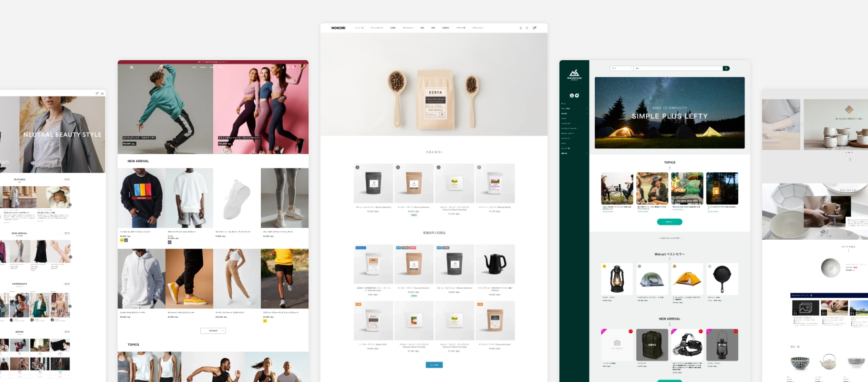The height and width of the screenshot is (382, 868).
Task: Open the NOKORI shopping cart icon
Action: point(534,28)
